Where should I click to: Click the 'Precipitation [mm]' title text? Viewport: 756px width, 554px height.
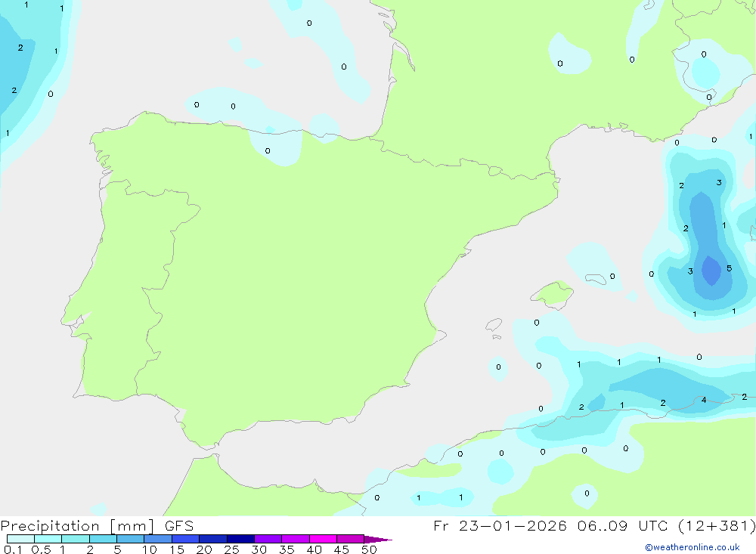tap(77, 526)
